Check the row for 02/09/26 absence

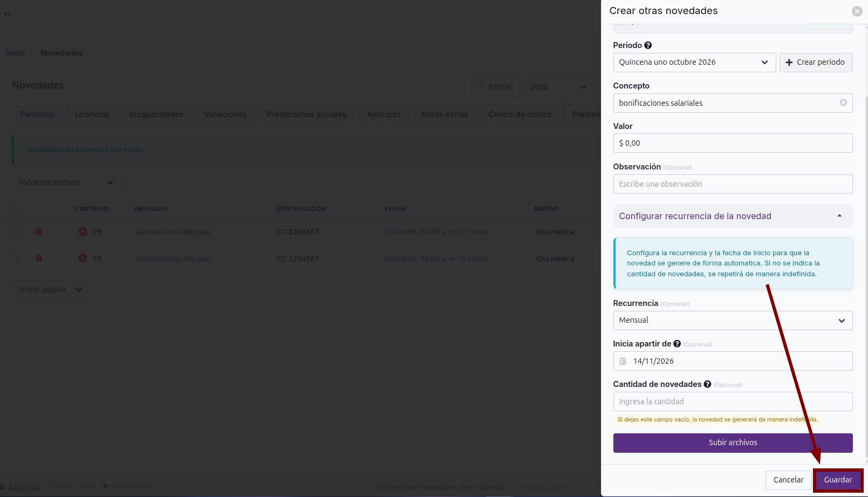(x=15, y=259)
